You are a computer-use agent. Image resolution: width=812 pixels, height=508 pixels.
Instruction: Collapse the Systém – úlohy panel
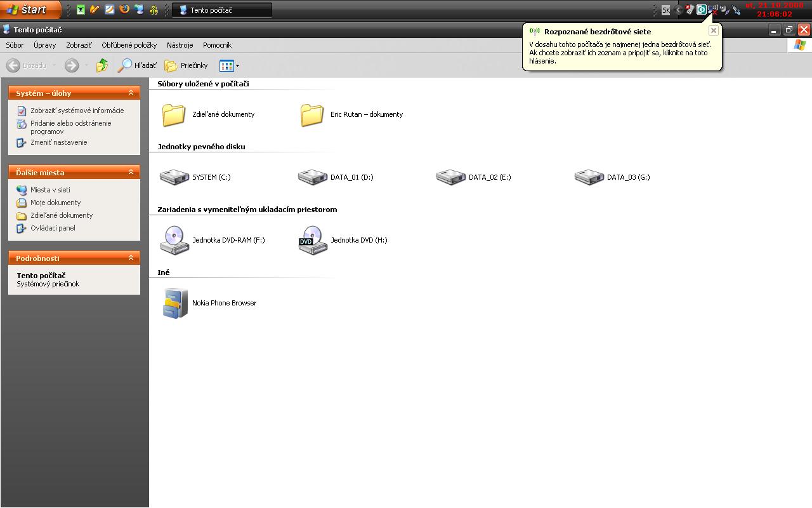(x=131, y=93)
